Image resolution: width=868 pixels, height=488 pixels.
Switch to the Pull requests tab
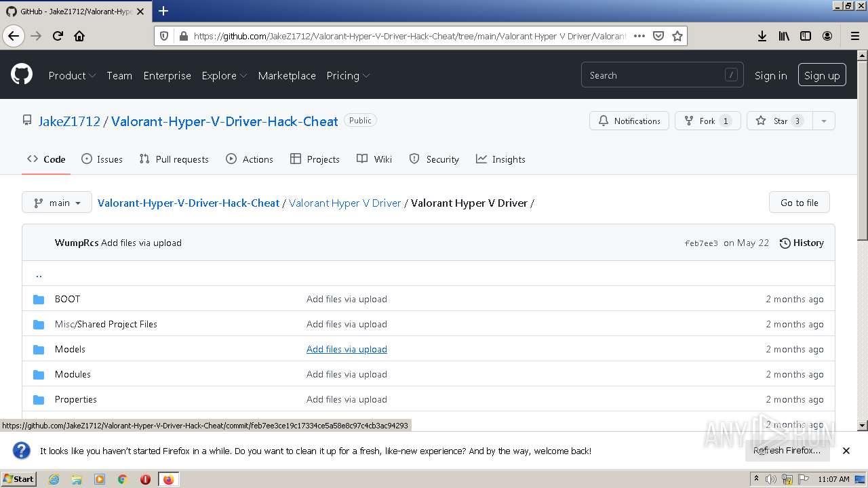[174, 159]
